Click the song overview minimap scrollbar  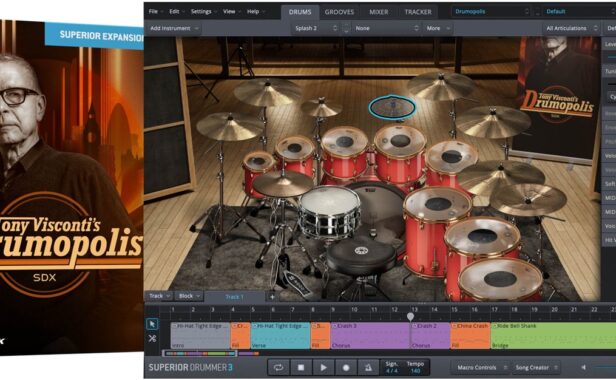(x=199, y=354)
